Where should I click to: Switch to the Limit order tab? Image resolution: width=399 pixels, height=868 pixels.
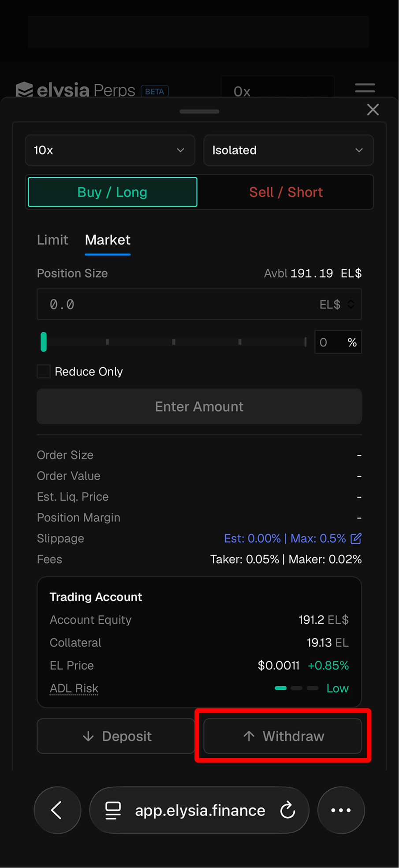click(52, 240)
